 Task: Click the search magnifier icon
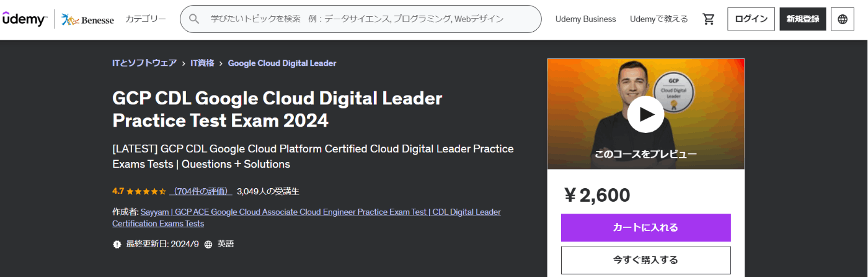click(x=194, y=19)
